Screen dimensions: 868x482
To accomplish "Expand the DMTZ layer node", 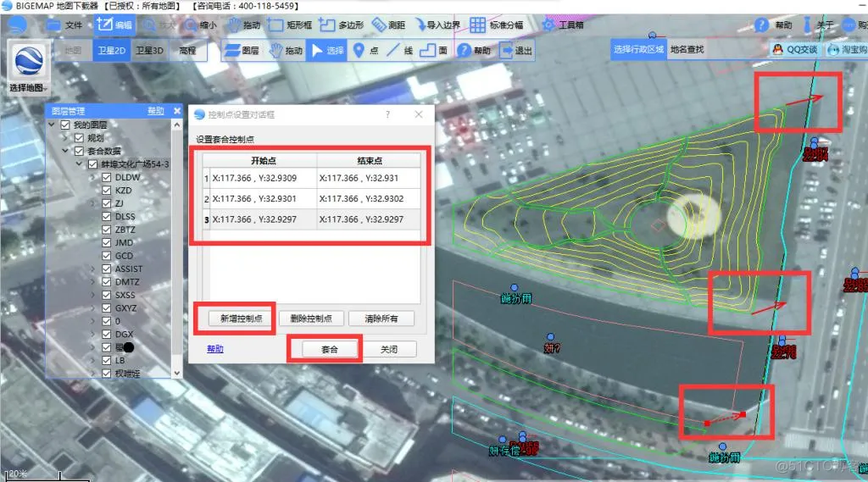I will click(93, 282).
